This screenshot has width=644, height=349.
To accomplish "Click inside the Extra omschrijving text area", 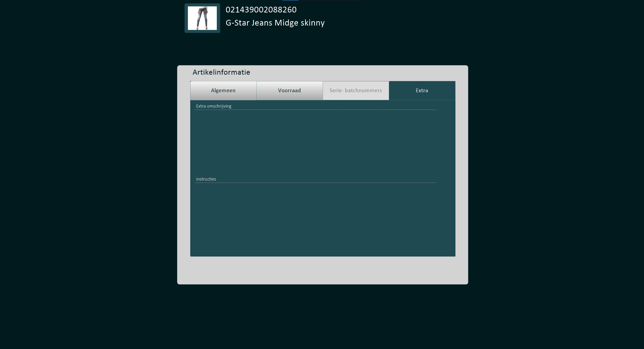I will pos(315,141).
